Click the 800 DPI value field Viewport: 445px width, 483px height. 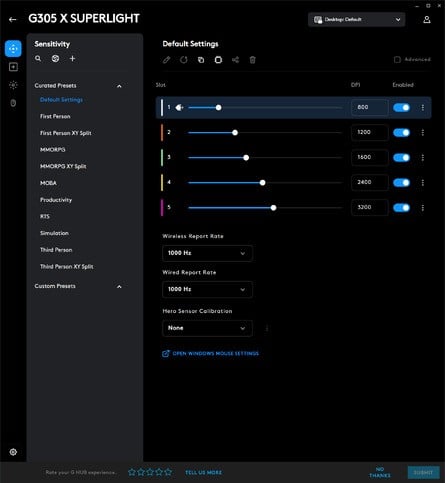pyautogui.click(x=370, y=107)
